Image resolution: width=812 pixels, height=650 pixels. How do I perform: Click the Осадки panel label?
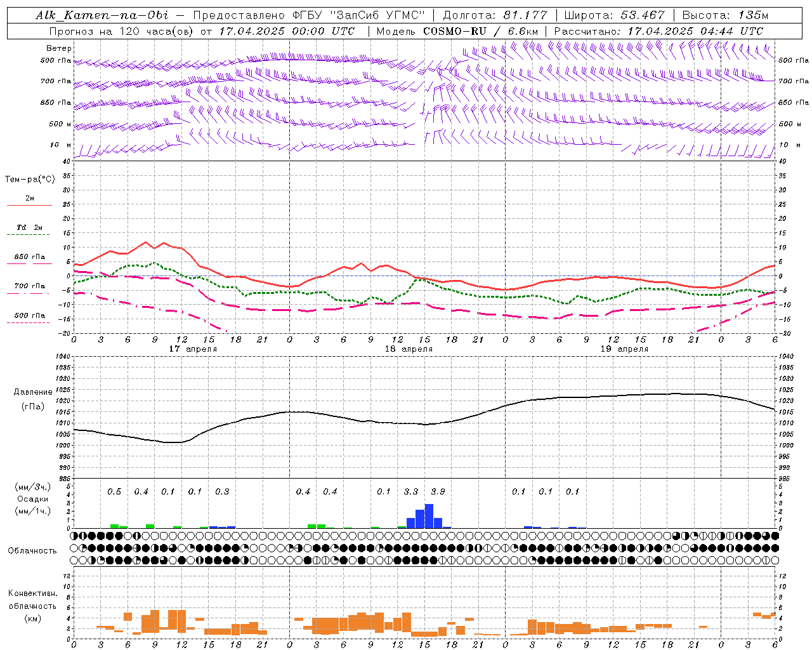click(x=33, y=499)
